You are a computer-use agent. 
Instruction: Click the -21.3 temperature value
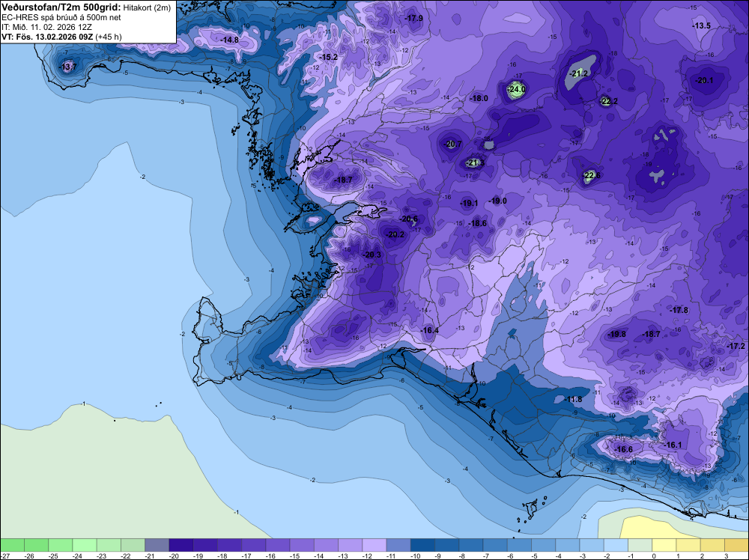pyautogui.click(x=475, y=163)
